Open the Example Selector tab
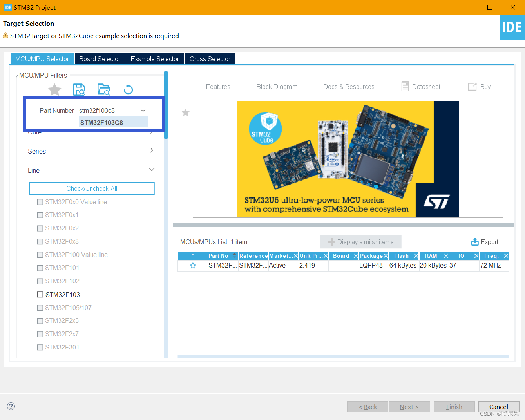The width and height of the screenshot is (525, 420). (154, 58)
